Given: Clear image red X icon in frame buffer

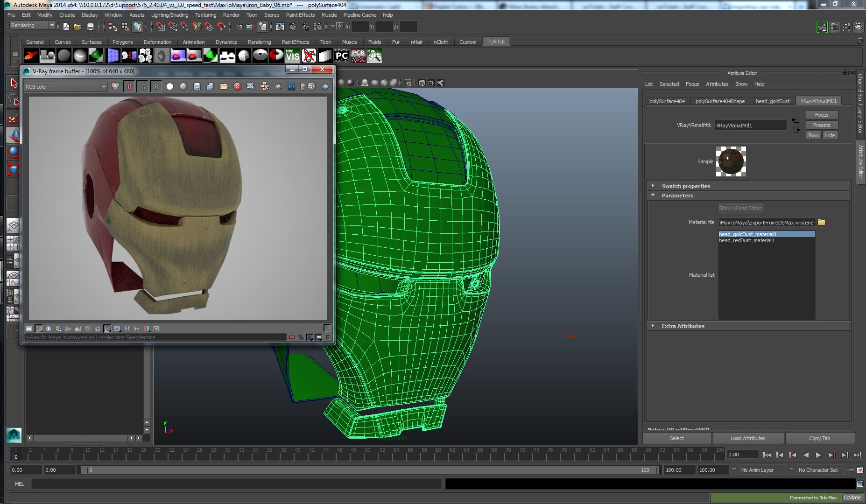Looking at the screenshot, I should click(237, 87).
